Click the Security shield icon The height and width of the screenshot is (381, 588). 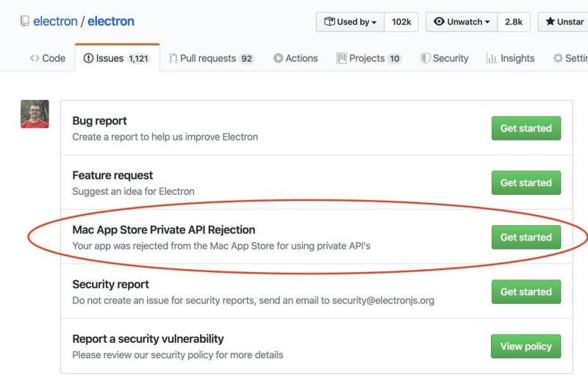[425, 58]
